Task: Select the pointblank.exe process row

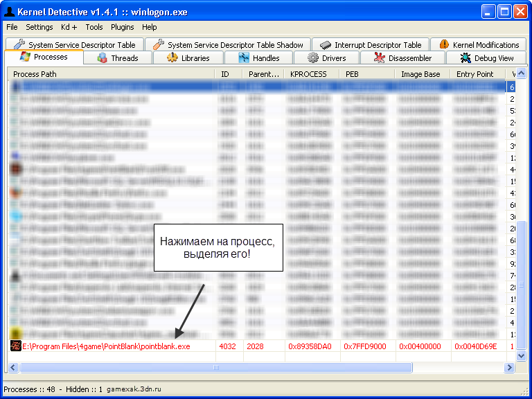Action: [261, 346]
